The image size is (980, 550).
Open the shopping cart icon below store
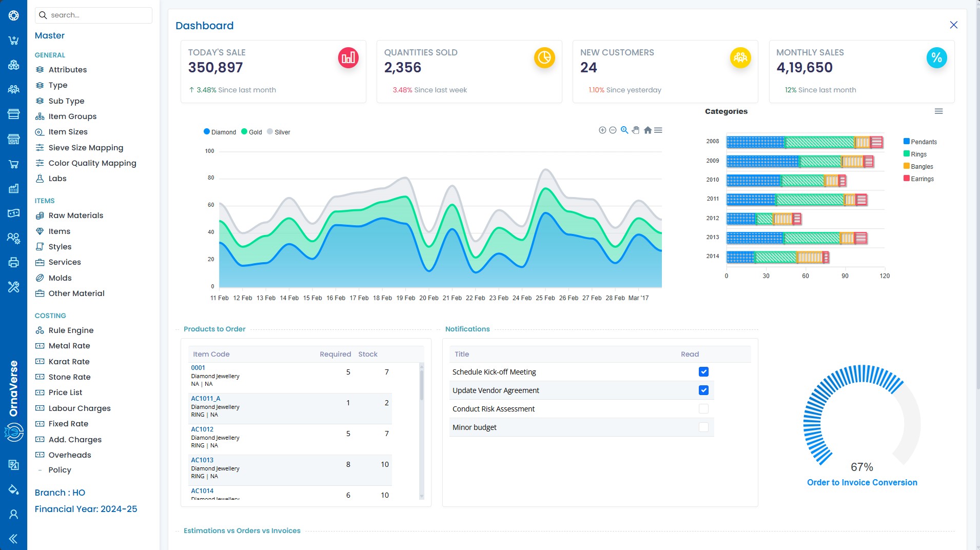[x=13, y=164]
